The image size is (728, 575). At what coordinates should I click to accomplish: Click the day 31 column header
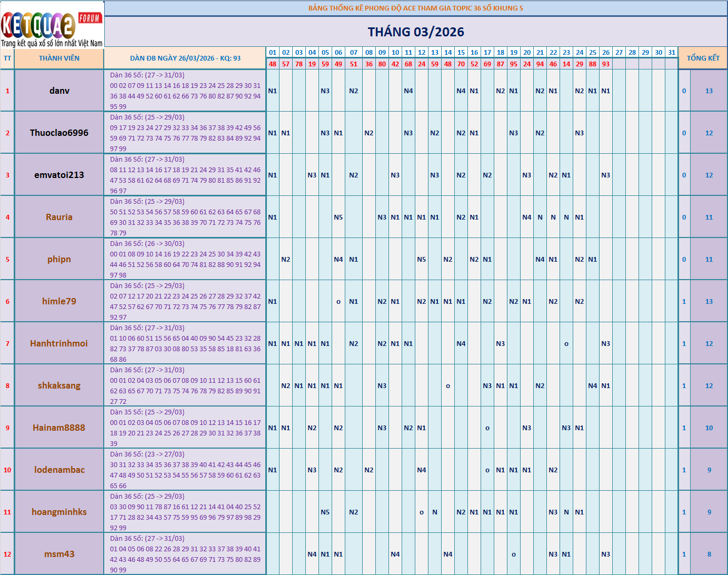pos(671,53)
